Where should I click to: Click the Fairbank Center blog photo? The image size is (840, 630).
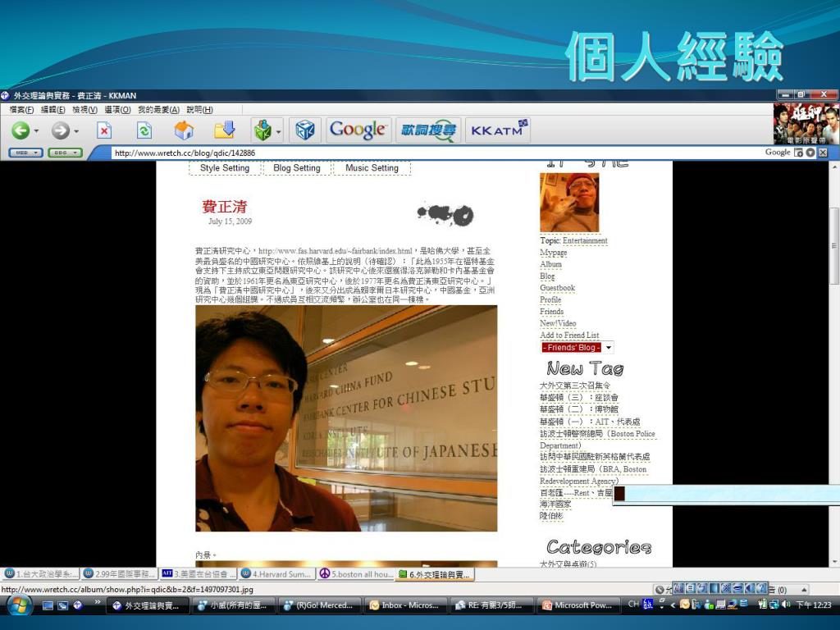click(346, 418)
